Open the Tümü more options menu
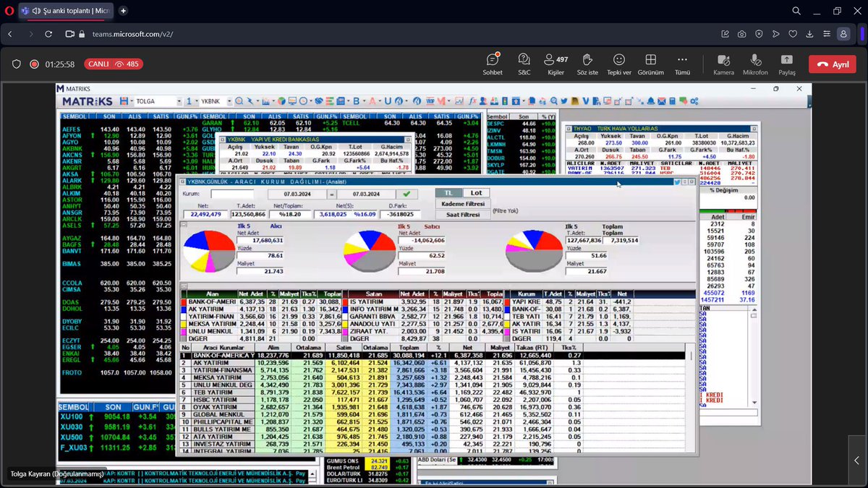The image size is (868, 488). (682, 64)
